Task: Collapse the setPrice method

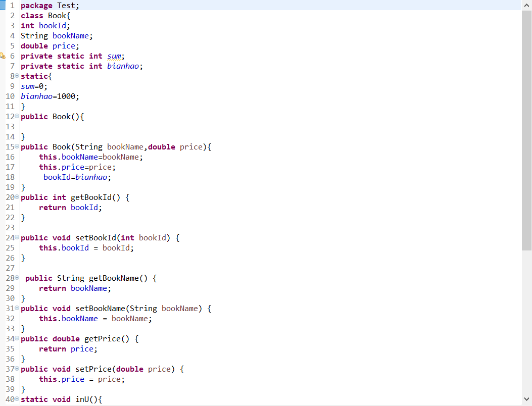Action: click(x=17, y=369)
